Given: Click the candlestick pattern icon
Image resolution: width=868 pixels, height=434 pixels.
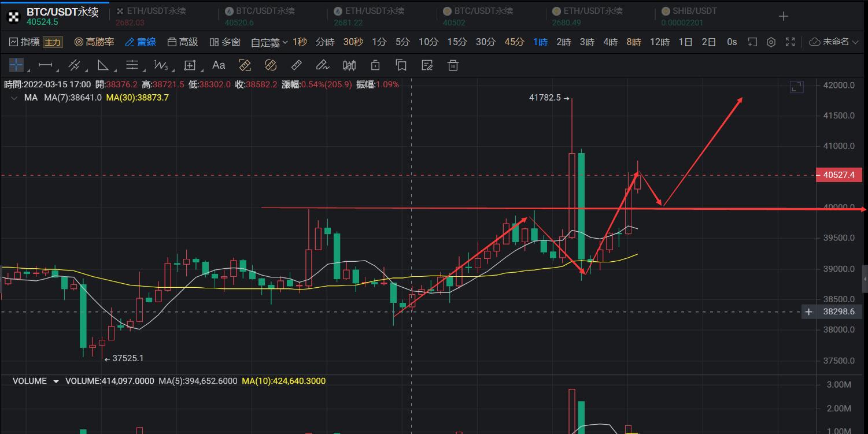Looking at the screenshot, I should (x=349, y=65).
